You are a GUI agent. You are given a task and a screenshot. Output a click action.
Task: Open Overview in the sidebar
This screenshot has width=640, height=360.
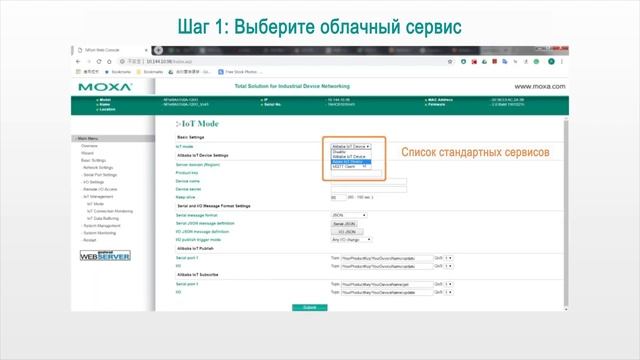pyautogui.click(x=89, y=146)
